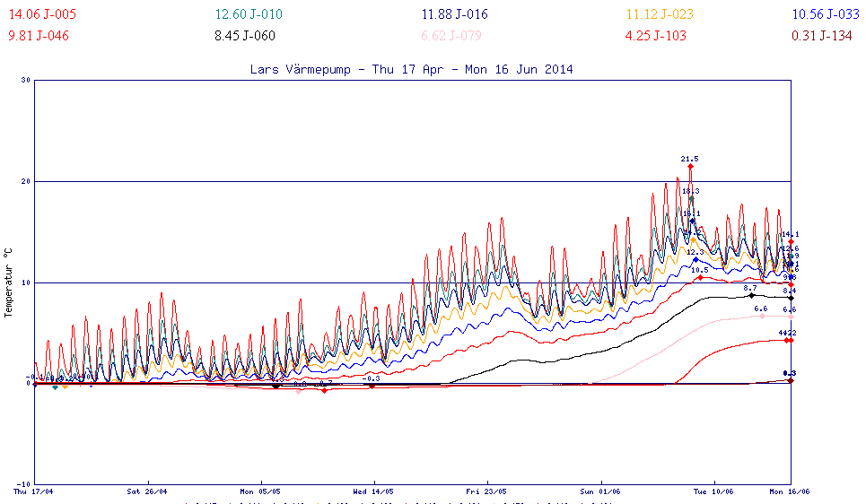
Task: Select the 0.31 J-134 legend label
Action: click(820, 36)
